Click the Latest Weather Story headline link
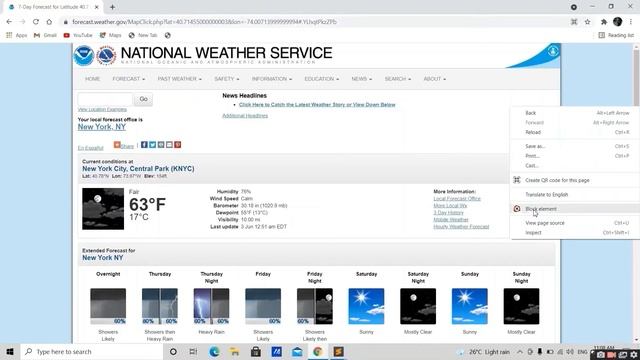640x360 pixels. coord(317,105)
